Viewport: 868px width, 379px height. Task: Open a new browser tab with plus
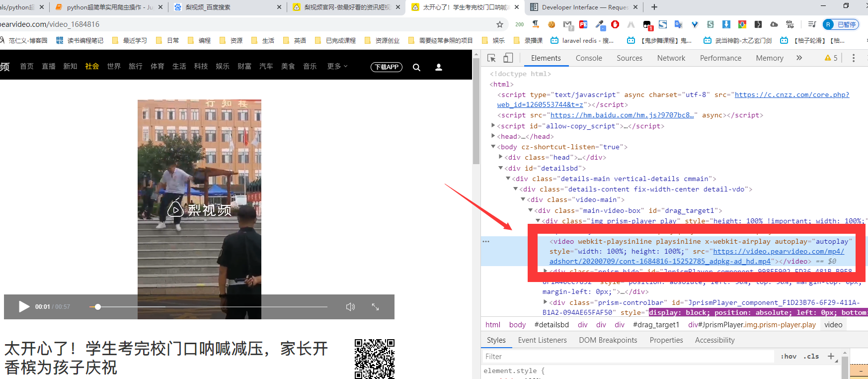654,7
